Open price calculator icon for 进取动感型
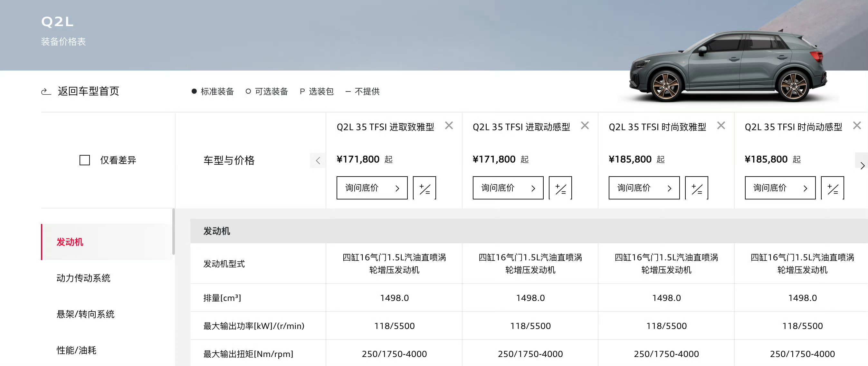Viewport: 868px width, 366px height. pos(560,188)
